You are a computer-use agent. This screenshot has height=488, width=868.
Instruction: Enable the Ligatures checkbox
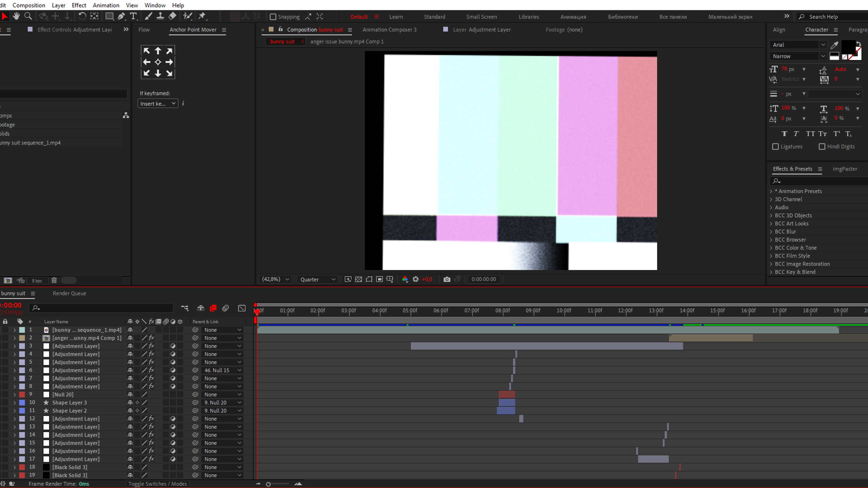coord(775,146)
